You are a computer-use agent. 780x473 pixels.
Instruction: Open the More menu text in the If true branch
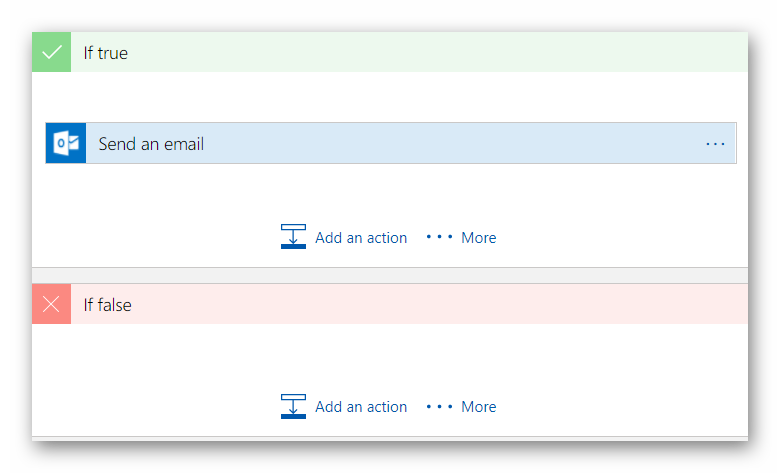[x=479, y=238]
